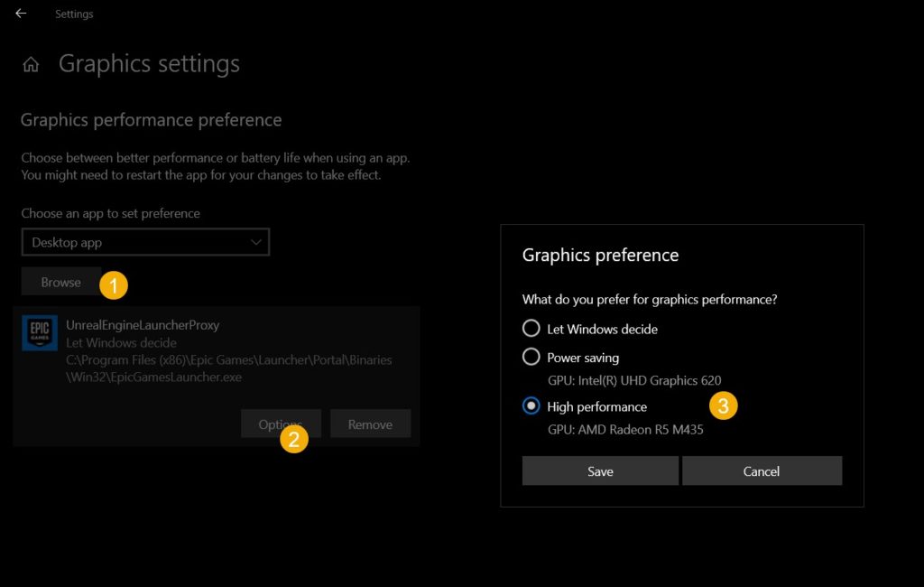Save the graphics preference

pyautogui.click(x=600, y=471)
